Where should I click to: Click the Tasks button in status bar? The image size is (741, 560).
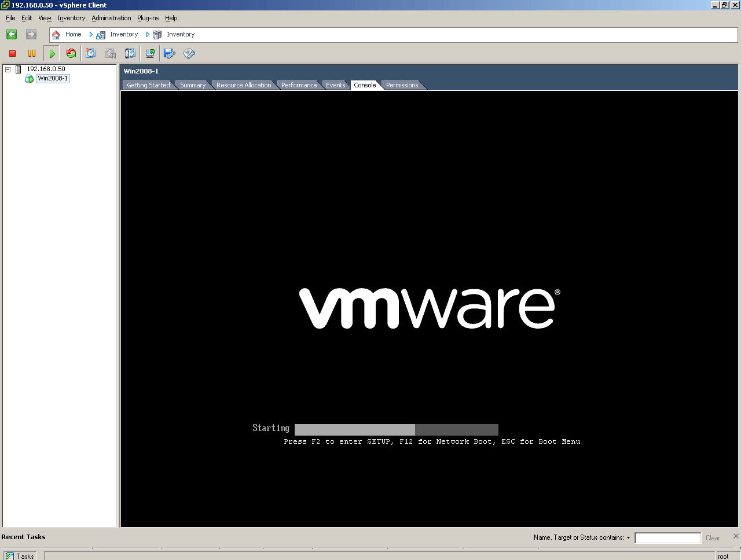20,556
